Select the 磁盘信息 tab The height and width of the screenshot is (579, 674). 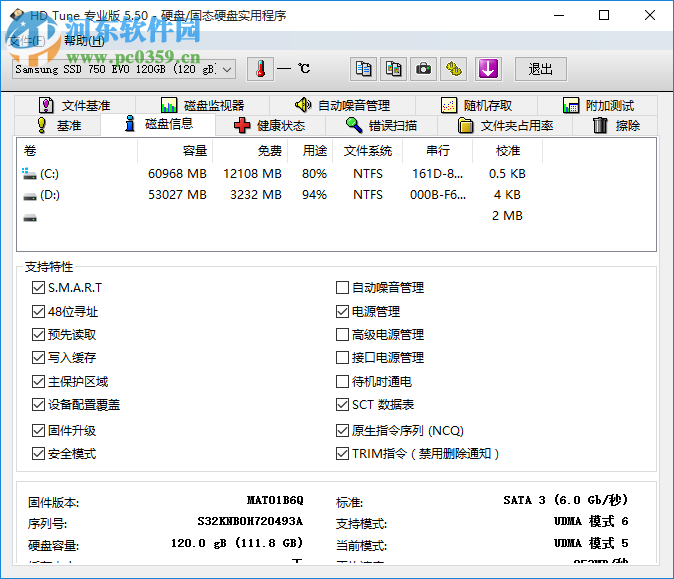tap(158, 124)
